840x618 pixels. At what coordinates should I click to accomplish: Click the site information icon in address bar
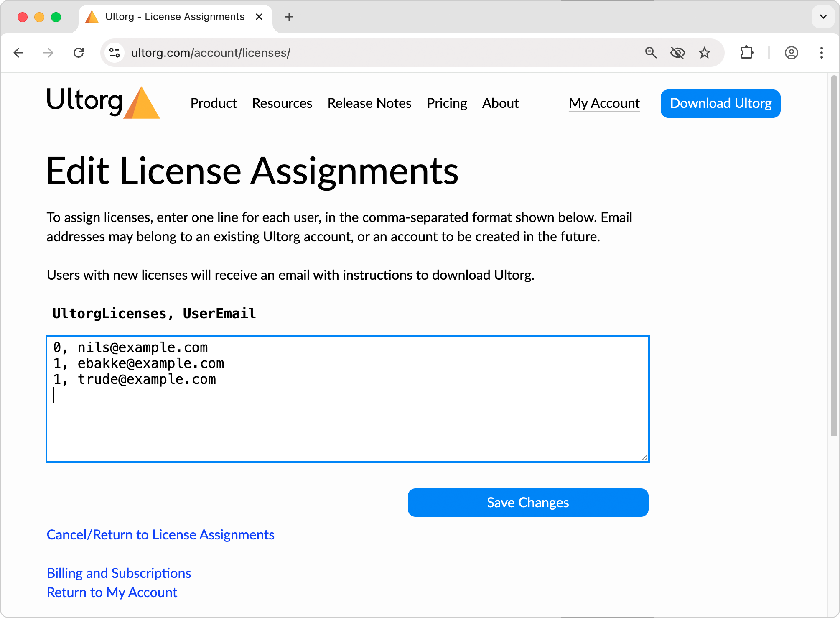pyautogui.click(x=114, y=53)
